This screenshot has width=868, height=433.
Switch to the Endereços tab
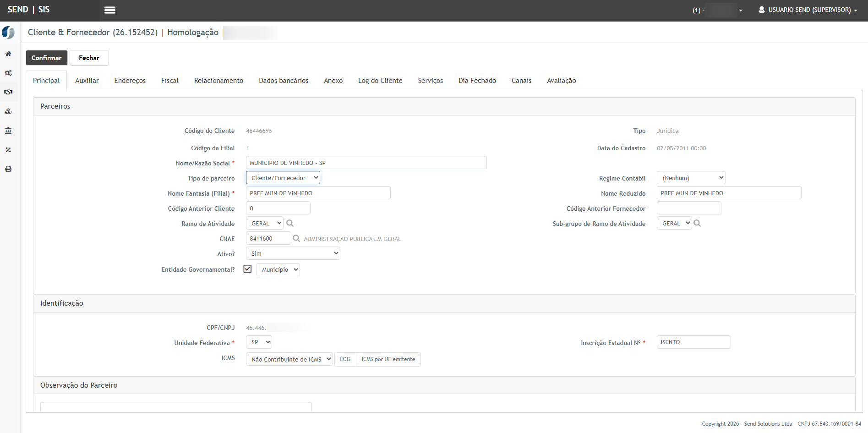click(130, 81)
